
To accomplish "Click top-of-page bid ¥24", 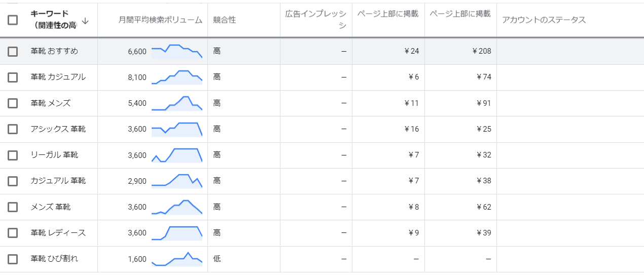I will (x=412, y=51).
